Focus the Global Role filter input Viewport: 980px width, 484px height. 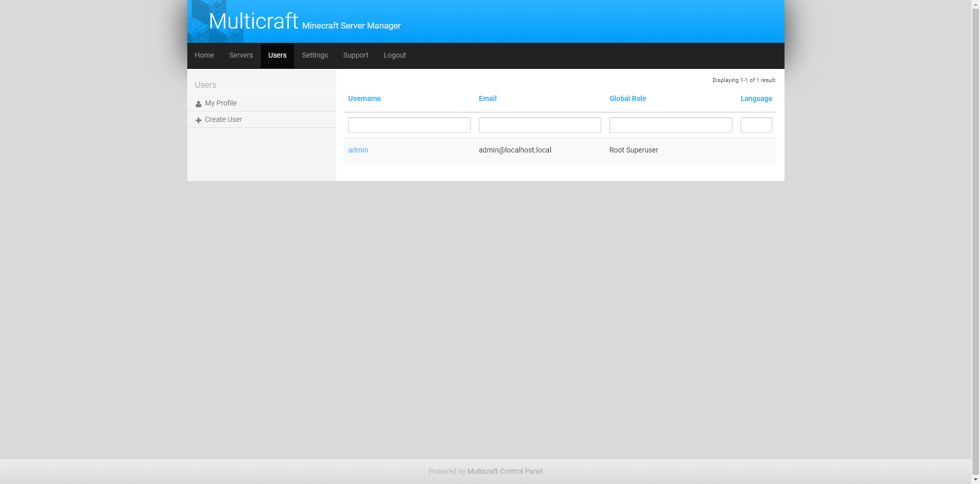[x=670, y=125]
